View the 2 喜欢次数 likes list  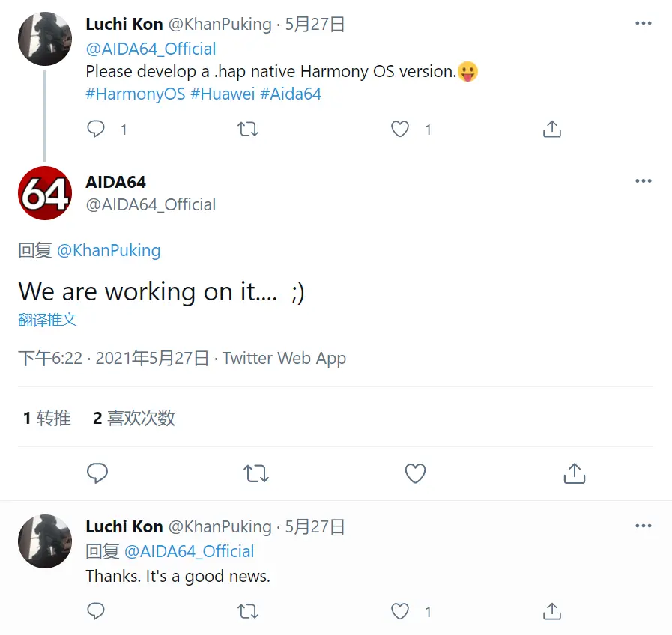(x=134, y=418)
